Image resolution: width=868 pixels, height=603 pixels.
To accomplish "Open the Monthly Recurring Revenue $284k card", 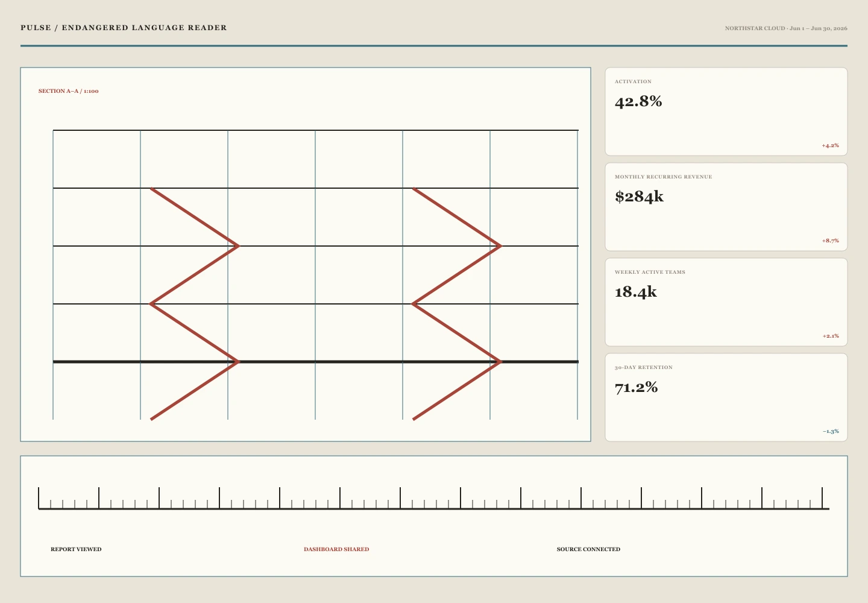I will 726,207.
